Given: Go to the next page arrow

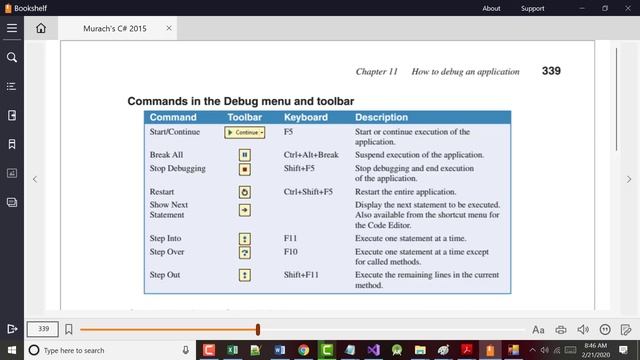Looking at the screenshot, I should pyautogui.click(x=629, y=179).
